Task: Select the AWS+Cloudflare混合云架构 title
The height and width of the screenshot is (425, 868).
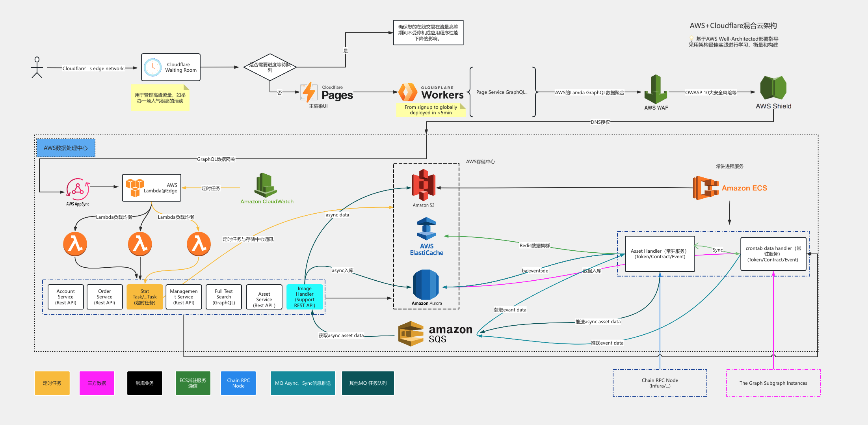Action: pyautogui.click(x=733, y=26)
